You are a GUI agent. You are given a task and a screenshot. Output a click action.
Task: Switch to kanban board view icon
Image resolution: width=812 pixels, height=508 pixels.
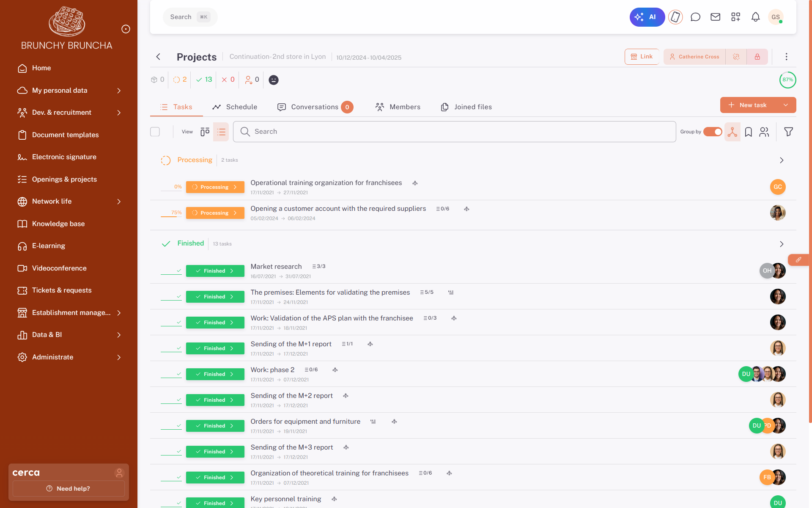(x=205, y=132)
